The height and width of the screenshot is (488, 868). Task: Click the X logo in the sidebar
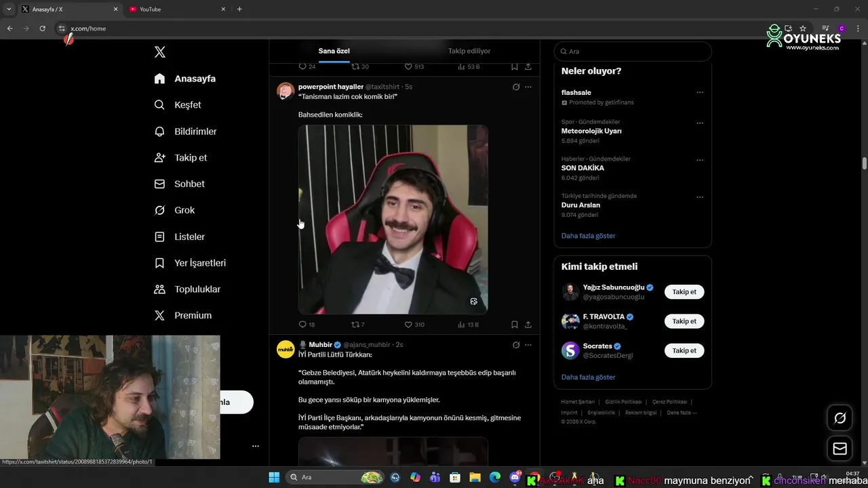coord(159,52)
